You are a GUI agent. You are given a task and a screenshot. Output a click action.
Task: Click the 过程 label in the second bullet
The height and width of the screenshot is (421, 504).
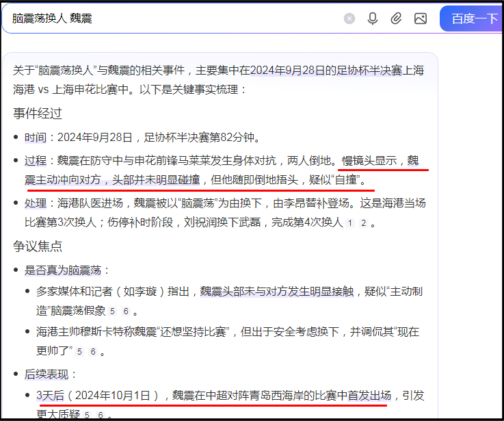(36, 161)
